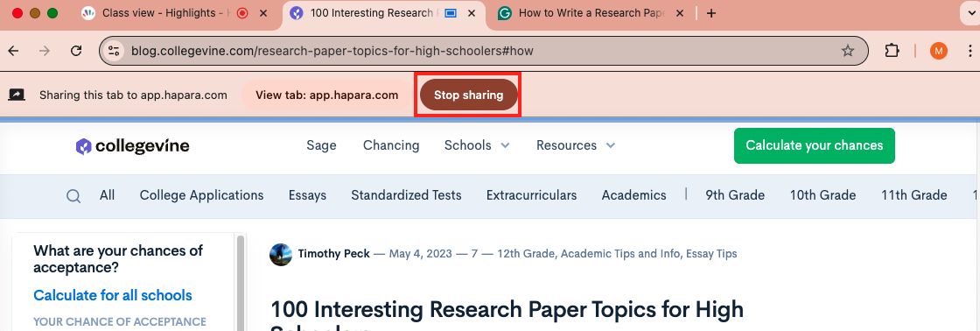Image resolution: width=980 pixels, height=331 pixels.
Task: Click the browser forward arrow
Action: pyautogui.click(x=45, y=51)
